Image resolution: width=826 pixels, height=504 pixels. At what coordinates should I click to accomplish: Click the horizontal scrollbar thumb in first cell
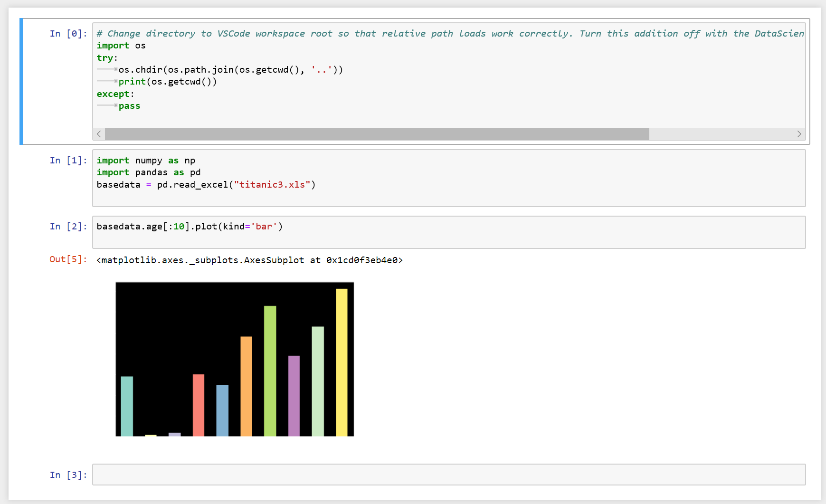pyautogui.click(x=377, y=134)
